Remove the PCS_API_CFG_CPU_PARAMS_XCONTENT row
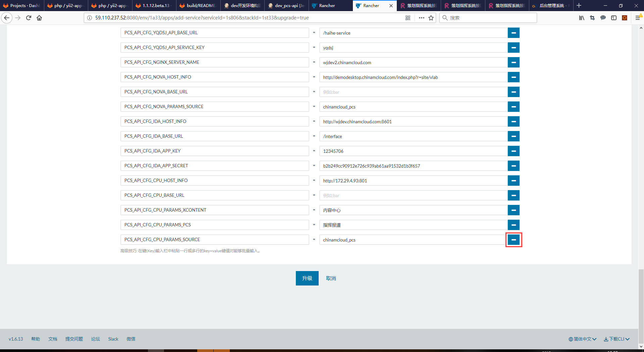This screenshot has width=644, height=352. (x=514, y=210)
